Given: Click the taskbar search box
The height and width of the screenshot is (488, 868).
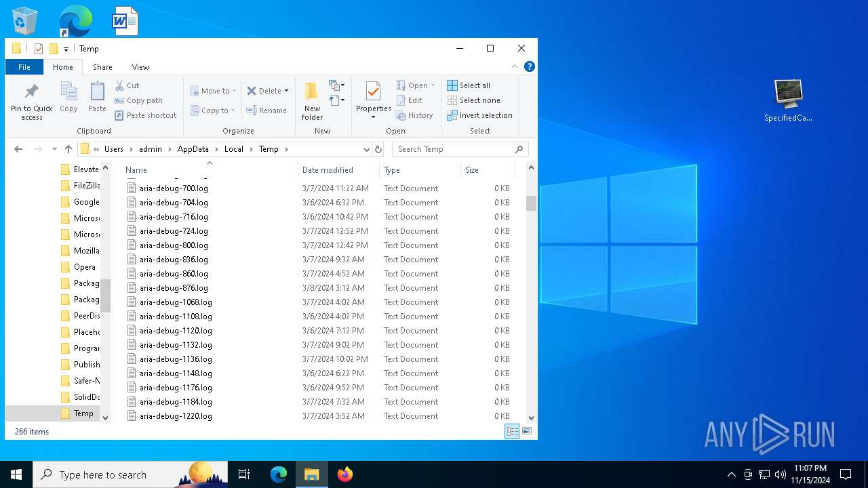Looking at the screenshot, I should coord(130,474).
